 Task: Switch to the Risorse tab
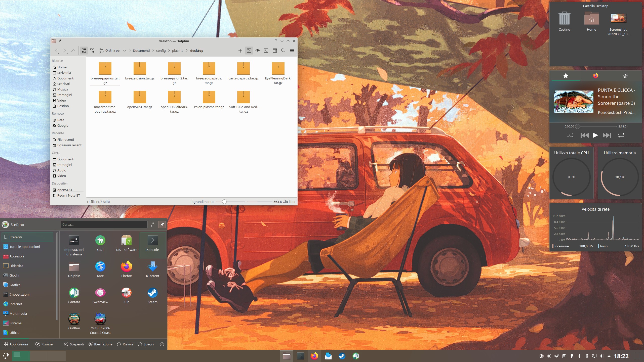click(44, 344)
